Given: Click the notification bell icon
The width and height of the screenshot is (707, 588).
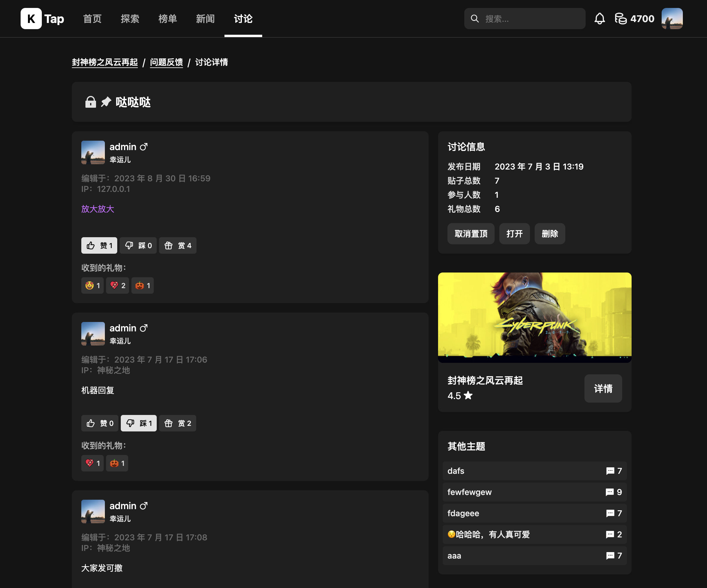Looking at the screenshot, I should 599,19.
